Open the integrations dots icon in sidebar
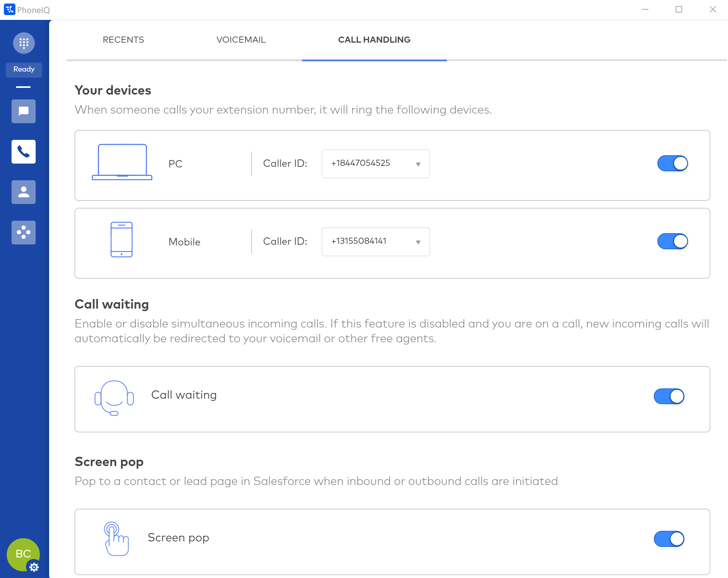This screenshot has width=728, height=578. pyautogui.click(x=24, y=233)
